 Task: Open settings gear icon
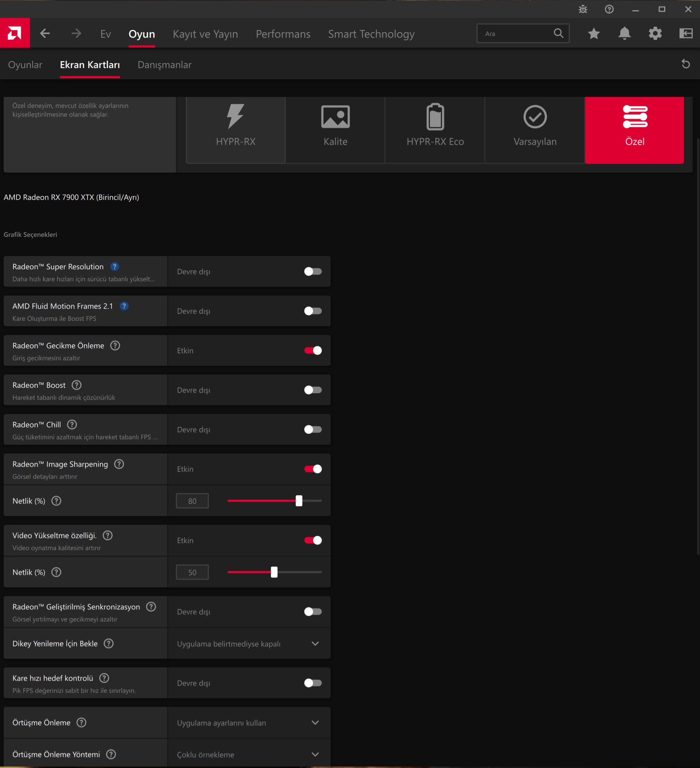tap(655, 34)
